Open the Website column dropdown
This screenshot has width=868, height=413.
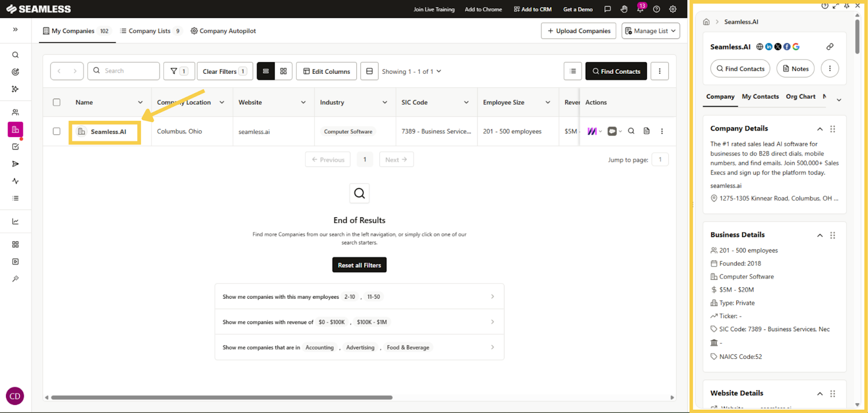(303, 102)
